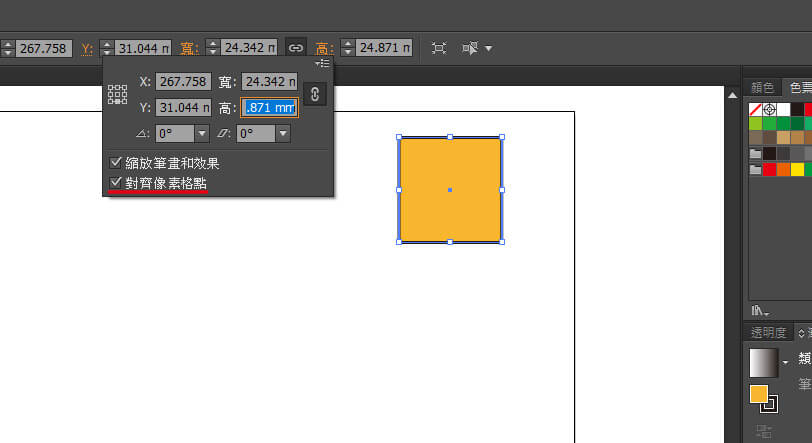812x443 pixels.
Task: Click the isolate selected object icon
Action: tap(439, 48)
